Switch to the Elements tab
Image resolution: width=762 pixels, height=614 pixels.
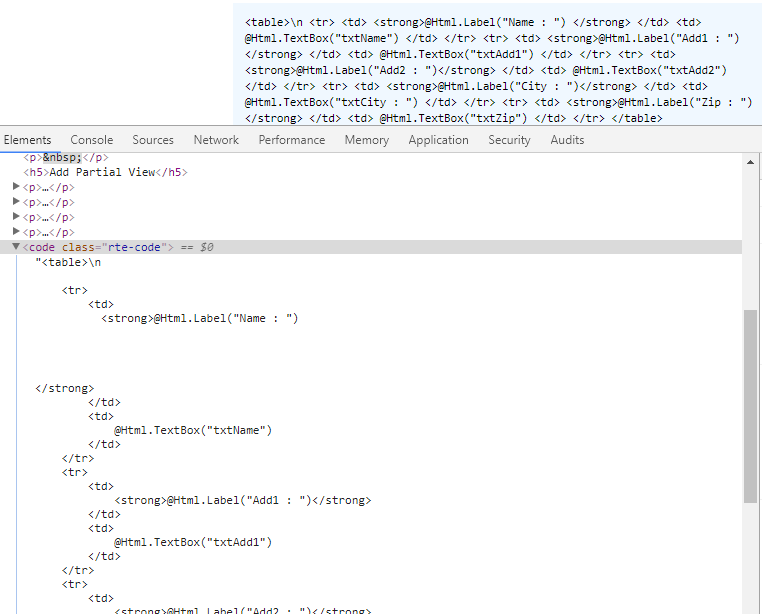pos(27,140)
